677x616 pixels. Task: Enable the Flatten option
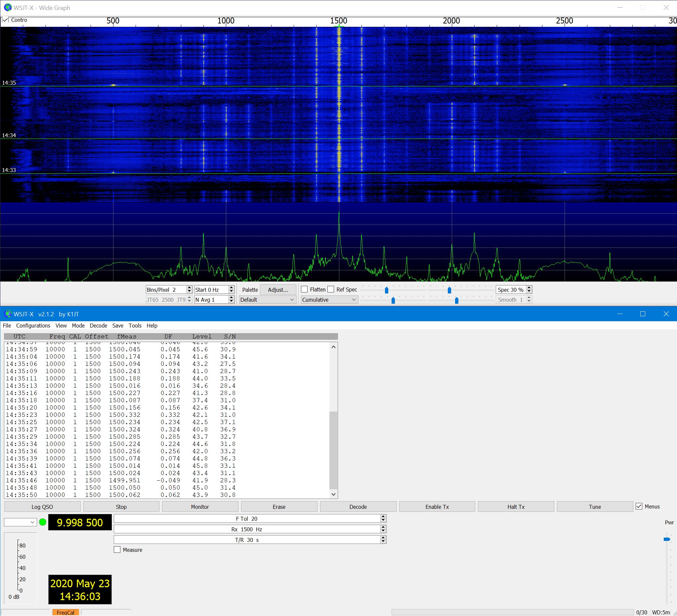tap(304, 289)
